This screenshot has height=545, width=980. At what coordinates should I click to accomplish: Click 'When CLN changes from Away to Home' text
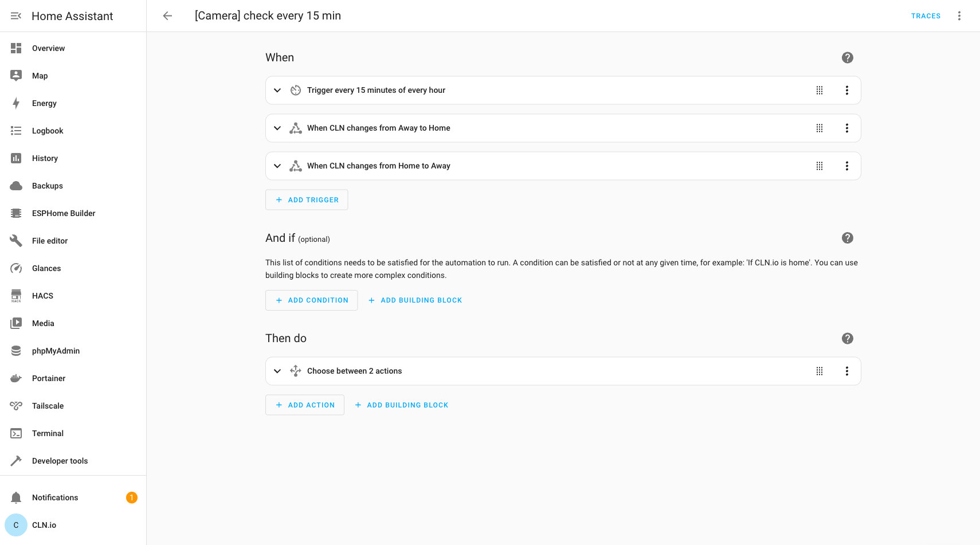click(379, 128)
